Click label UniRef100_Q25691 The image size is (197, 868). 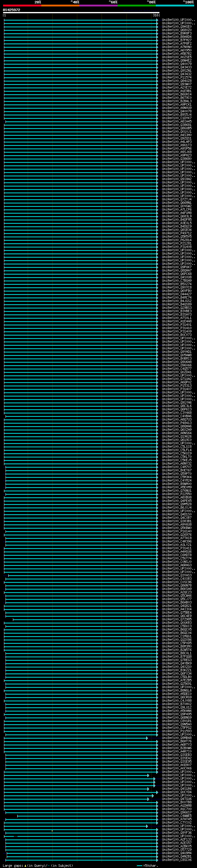(x=176, y=683)
